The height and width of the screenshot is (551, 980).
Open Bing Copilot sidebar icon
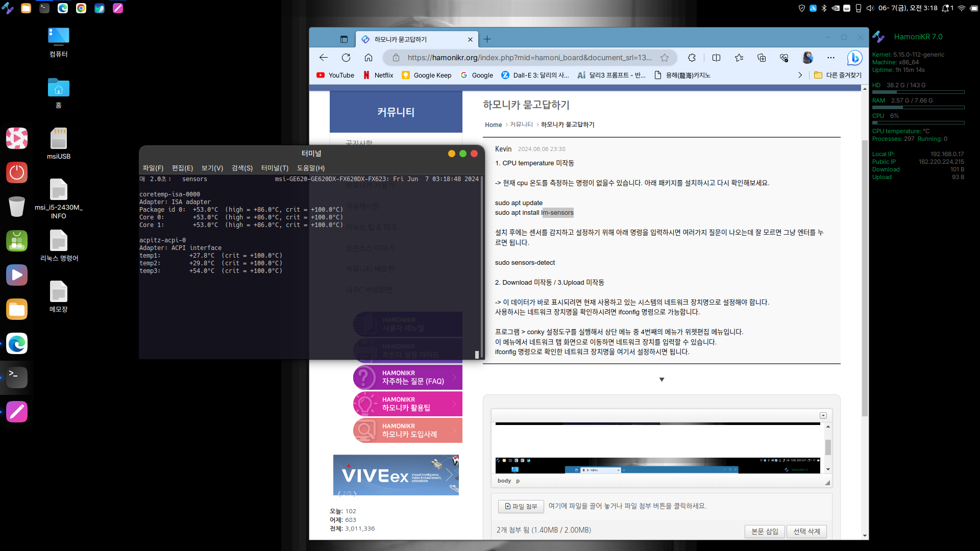point(854,58)
